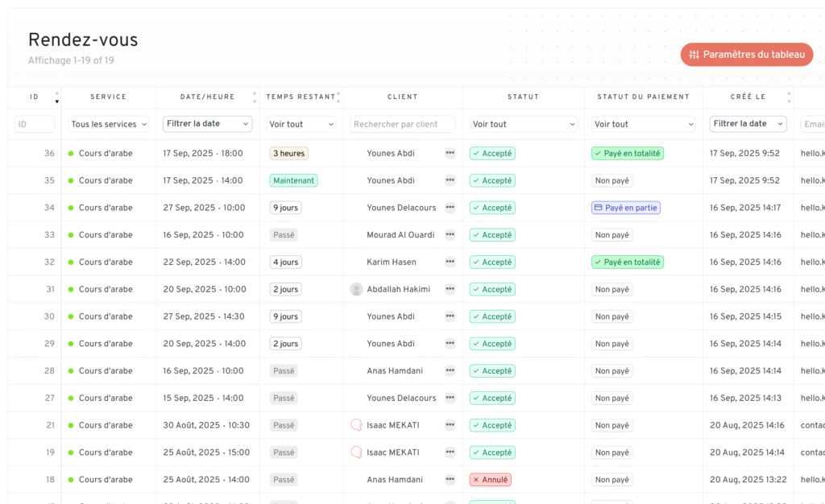
Task: Open 'Filtrer la date' under Date/Heure
Action: (208, 124)
